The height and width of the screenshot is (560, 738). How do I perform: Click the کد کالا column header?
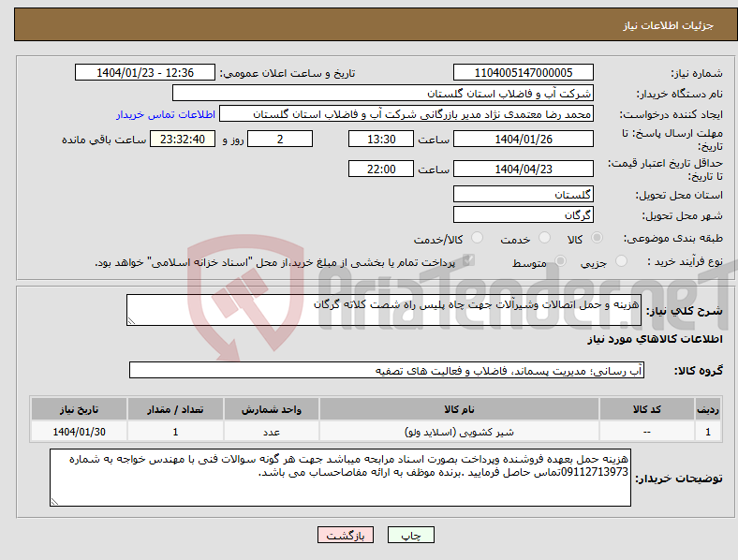[x=647, y=409]
